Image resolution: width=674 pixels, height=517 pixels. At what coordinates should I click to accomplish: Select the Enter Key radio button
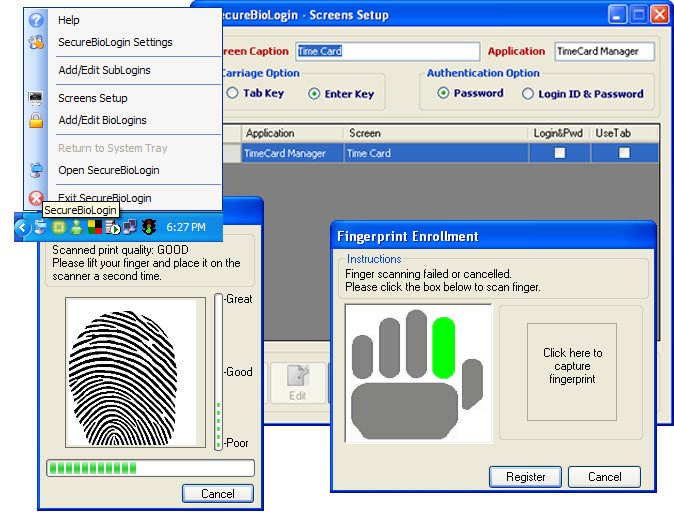point(314,93)
